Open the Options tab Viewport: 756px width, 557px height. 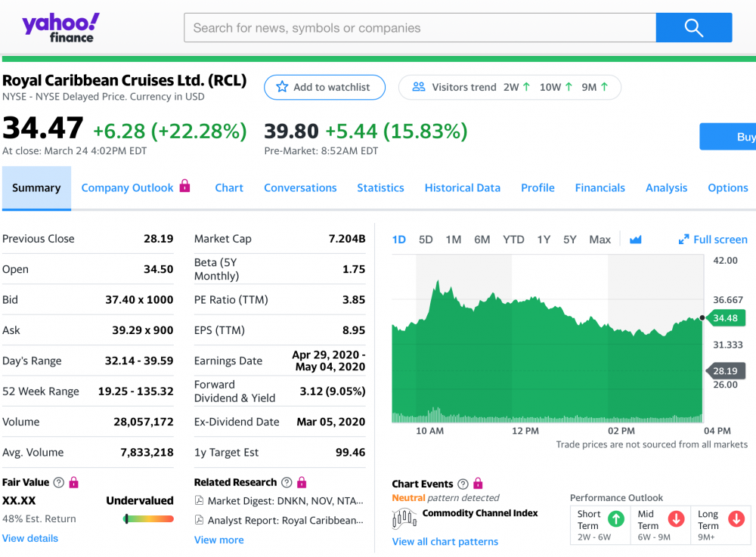(727, 188)
